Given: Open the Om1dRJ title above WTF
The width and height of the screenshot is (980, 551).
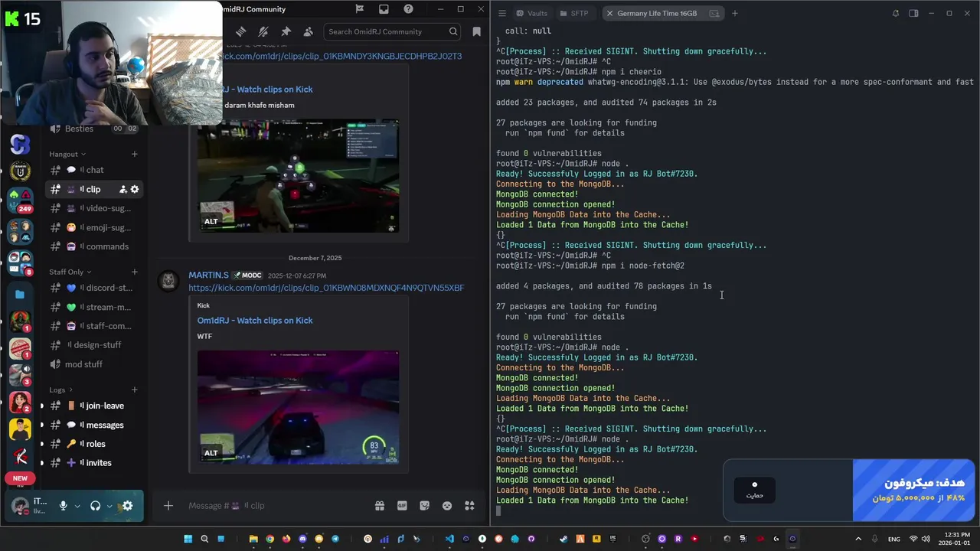Looking at the screenshot, I should click(255, 321).
